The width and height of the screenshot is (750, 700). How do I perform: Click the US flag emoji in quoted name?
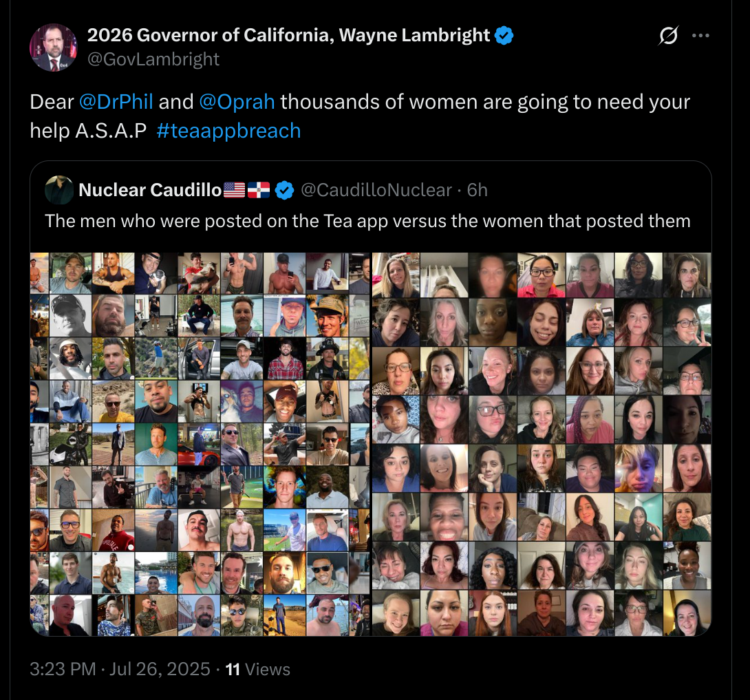[x=235, y=190]
